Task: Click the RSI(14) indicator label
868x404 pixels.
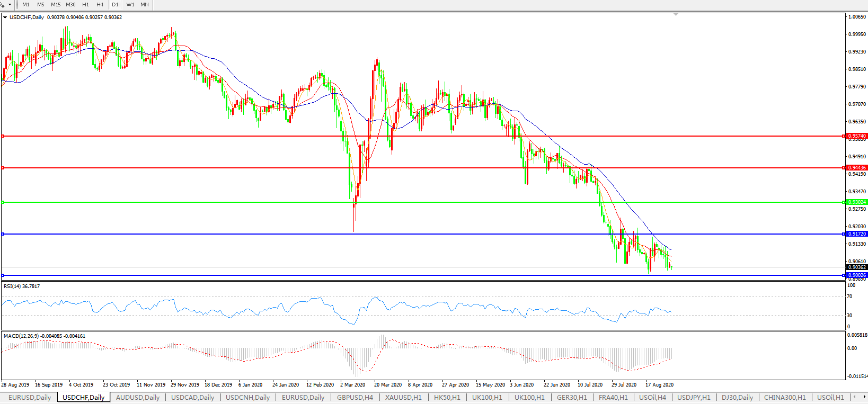Action: (x=22, y=286)
